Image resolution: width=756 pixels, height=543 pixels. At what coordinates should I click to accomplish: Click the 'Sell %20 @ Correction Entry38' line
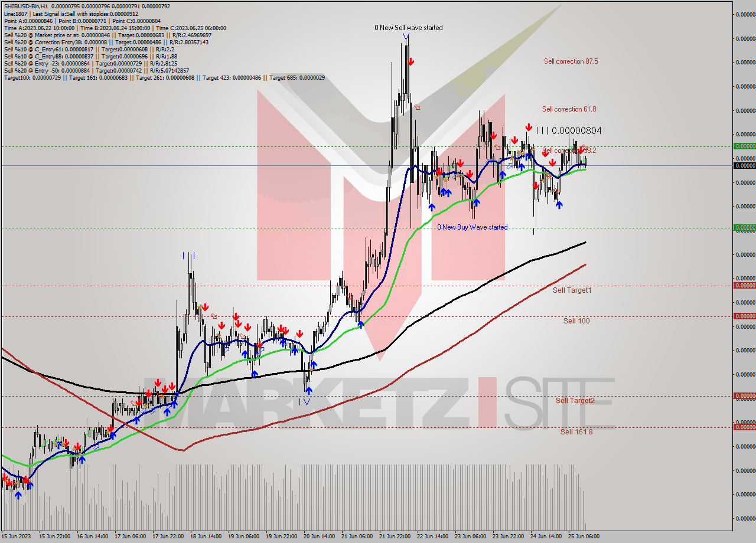click(x=106, y=42)
